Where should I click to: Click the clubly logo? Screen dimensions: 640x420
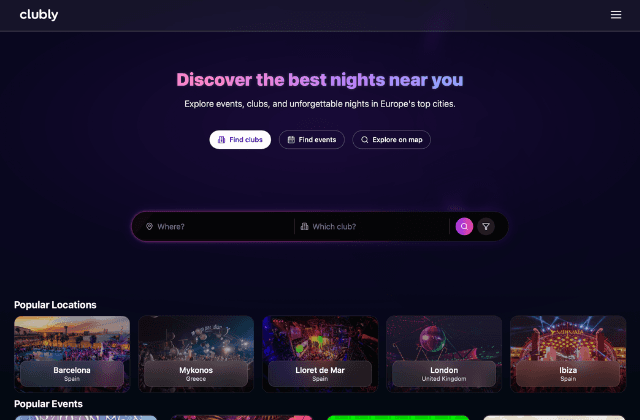click(x=39, y=15)
